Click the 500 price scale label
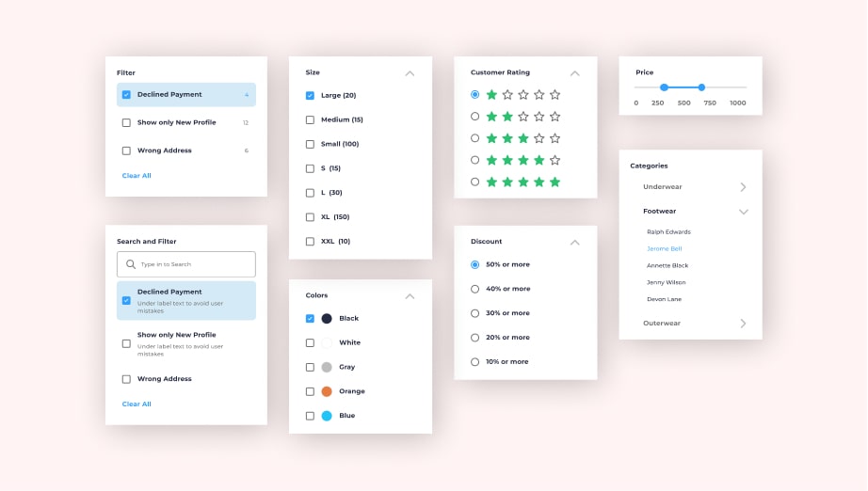Image resolution: width=868 pixels, height=491 pixels. (x=683, y=103)
